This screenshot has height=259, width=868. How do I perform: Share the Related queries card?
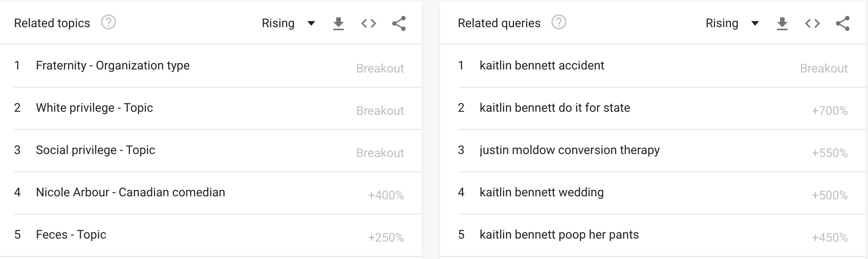[843, 23]
